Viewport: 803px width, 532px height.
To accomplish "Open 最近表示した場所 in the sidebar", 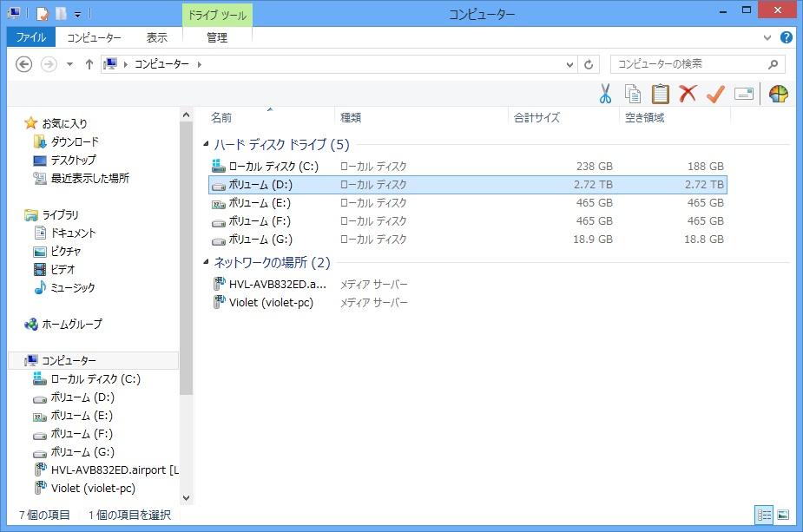I will pyautogui.click(x=89, y=178).
